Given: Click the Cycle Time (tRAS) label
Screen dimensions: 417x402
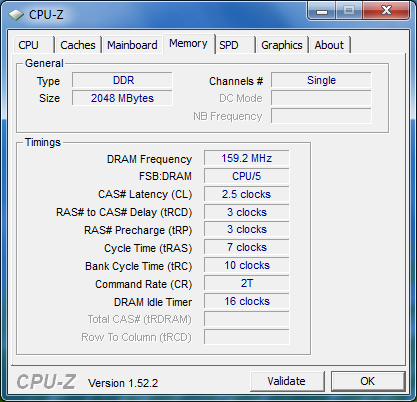Looking at the screenshot, I should 148,248.
